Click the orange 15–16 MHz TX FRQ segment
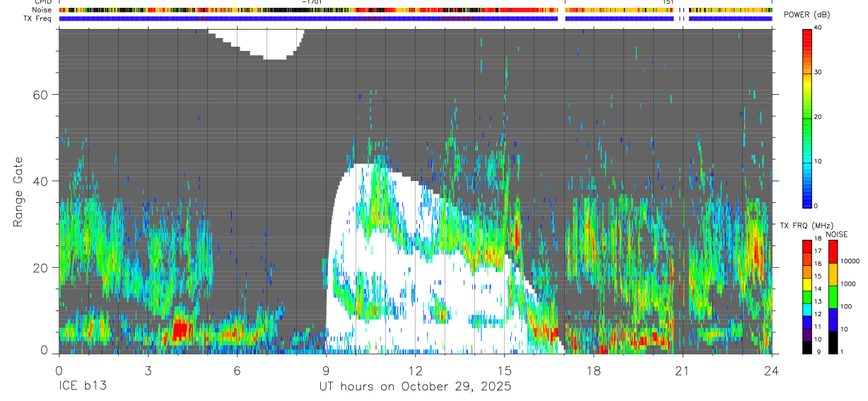 click(807, 272)
